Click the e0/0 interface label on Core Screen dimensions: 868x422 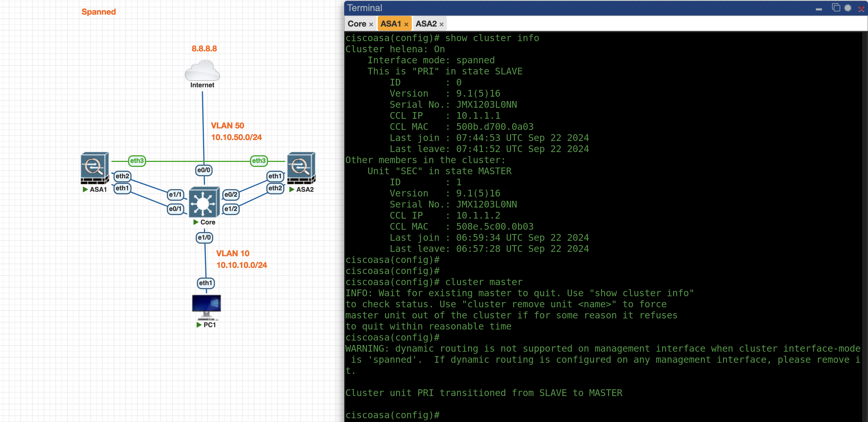(x=204, y=170)
